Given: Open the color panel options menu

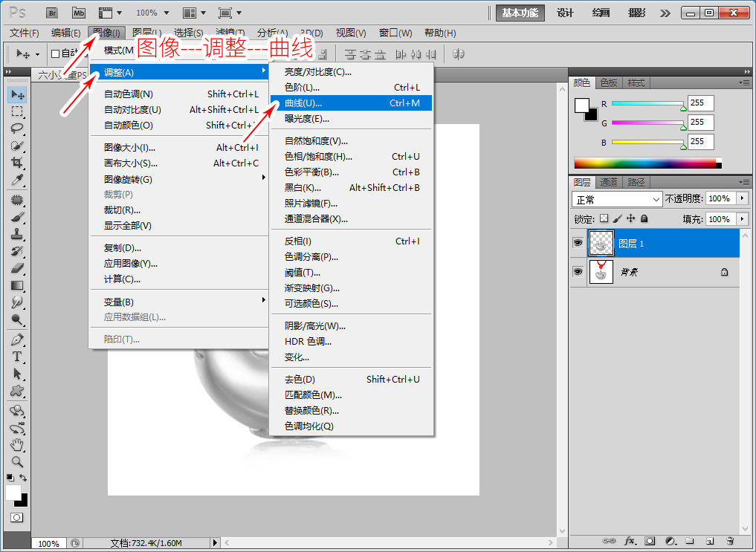Looking at the screenshot, I should tap(744, 83).
